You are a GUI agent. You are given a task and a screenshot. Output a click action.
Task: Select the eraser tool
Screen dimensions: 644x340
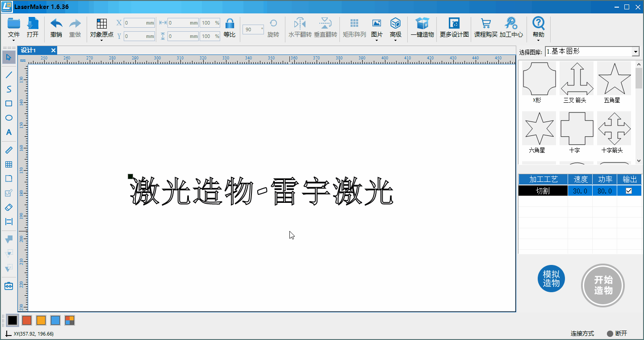[8, 207]
